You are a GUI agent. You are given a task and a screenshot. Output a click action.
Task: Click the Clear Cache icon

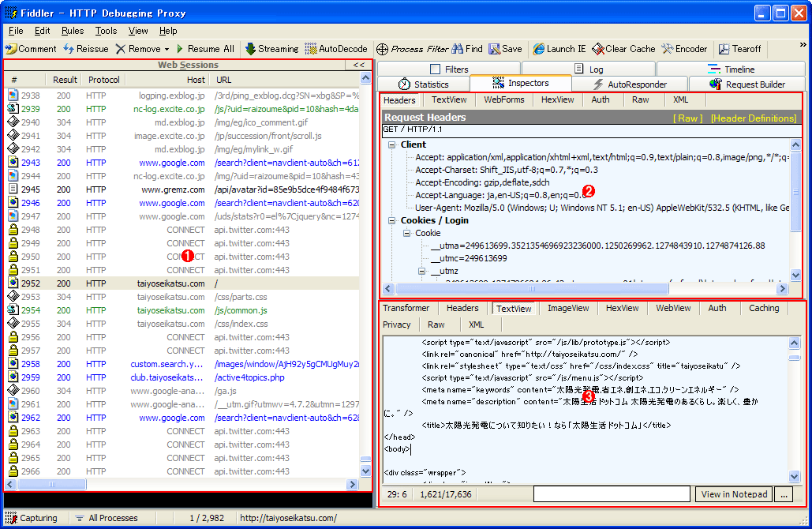point(598,49)
